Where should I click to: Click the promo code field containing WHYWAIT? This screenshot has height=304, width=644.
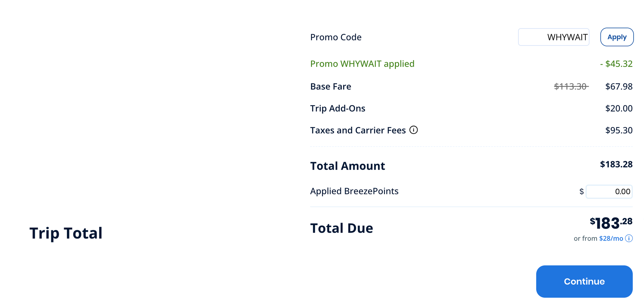(553, 37)
